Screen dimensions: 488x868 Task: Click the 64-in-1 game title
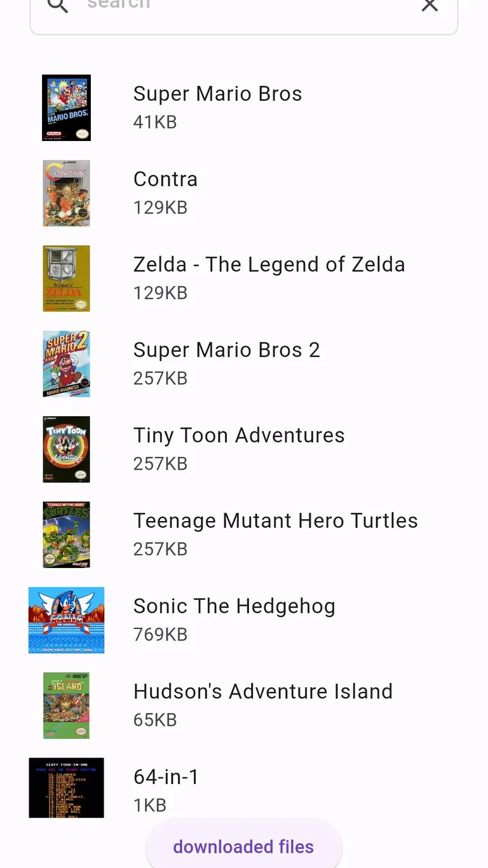coord(166,776)
